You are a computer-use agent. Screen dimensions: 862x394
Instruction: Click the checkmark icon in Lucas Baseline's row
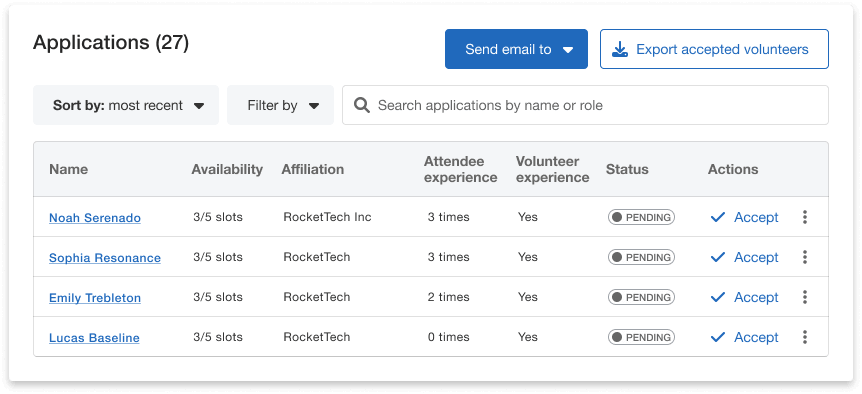717,337
